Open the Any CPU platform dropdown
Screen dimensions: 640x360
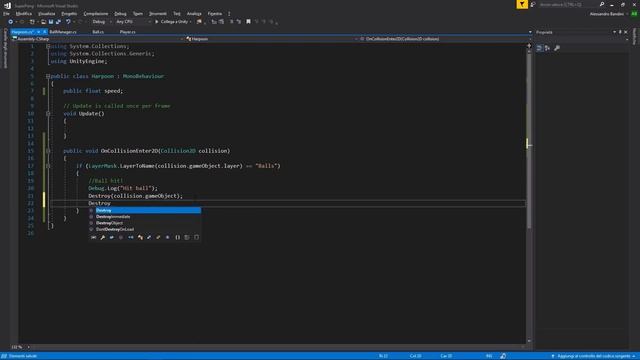point(133,22)
